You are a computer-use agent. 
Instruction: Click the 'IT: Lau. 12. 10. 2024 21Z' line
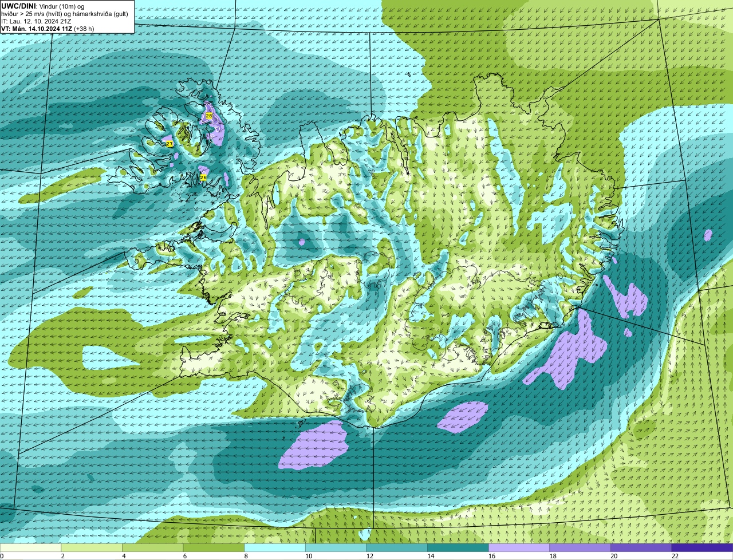[x=37, y=21]
